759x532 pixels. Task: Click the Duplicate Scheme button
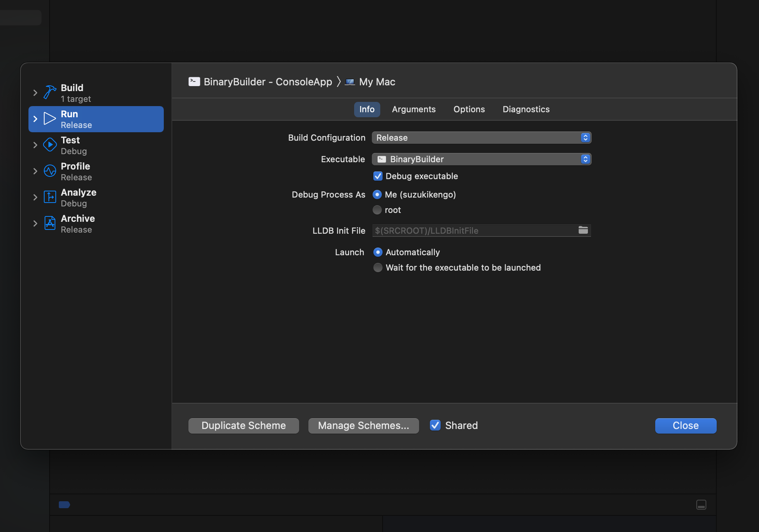[243, 426]
